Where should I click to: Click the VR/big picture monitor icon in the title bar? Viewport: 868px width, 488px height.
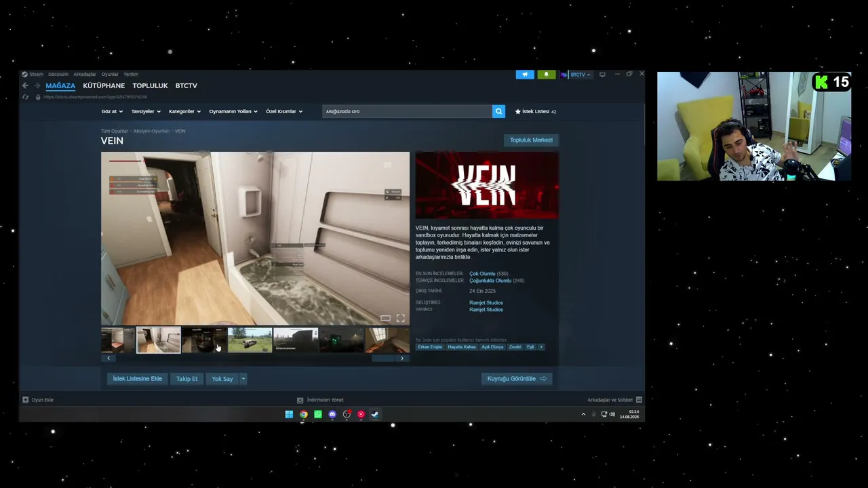pos(602,75)
